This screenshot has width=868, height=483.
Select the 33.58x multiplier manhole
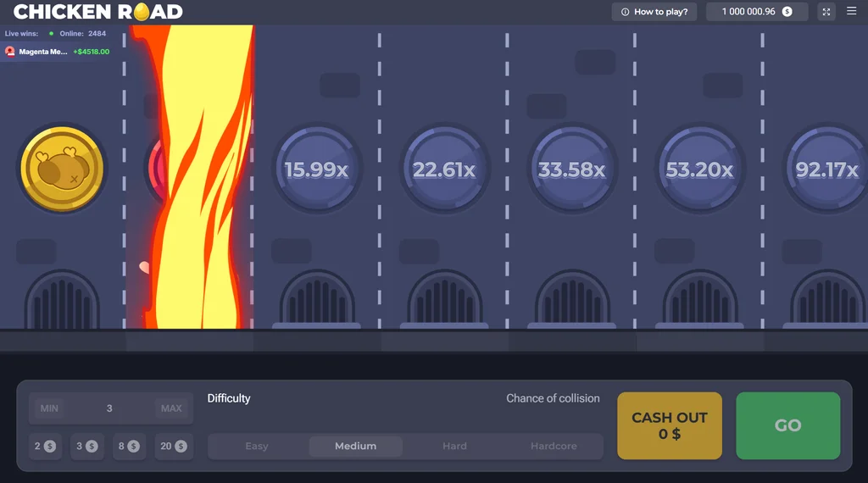pyautogui.click(x=572, y=169)
